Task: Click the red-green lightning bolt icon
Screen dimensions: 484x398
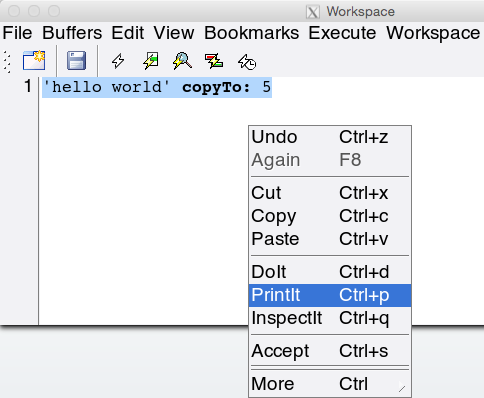Action: pos(214,61)
